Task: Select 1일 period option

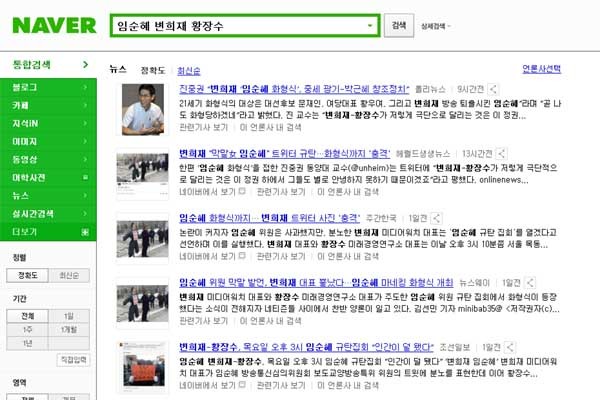Action: (x=69, y=316)
